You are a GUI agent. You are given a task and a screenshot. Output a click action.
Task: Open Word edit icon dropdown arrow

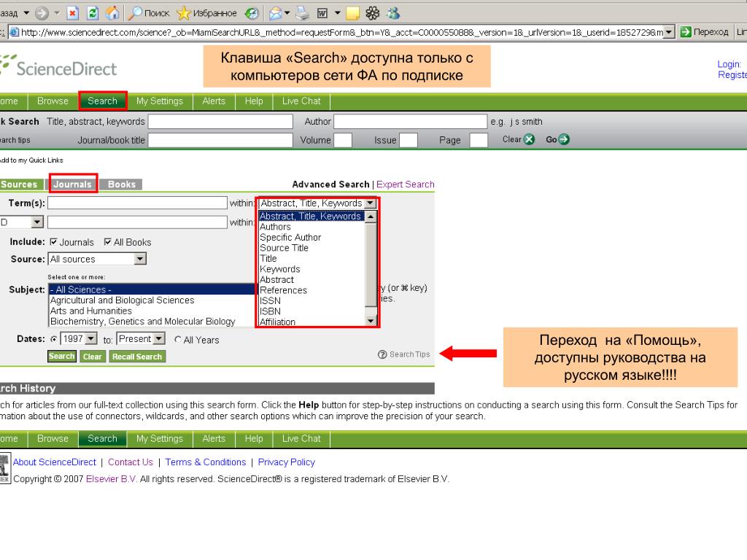click(x=338, y=13)
